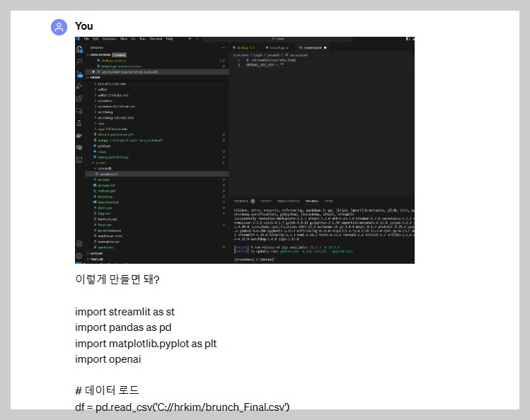Collapse OPEN EDITORS section in VS Code explorer

(100, 54)
